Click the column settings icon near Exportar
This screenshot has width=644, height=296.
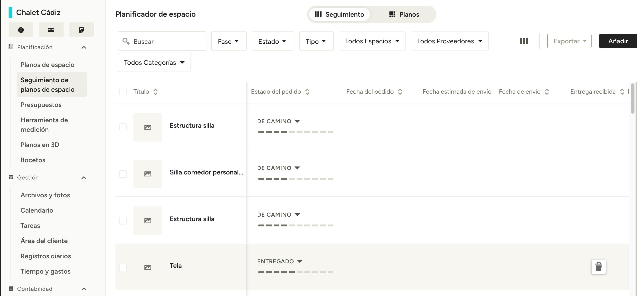point(523,41)
